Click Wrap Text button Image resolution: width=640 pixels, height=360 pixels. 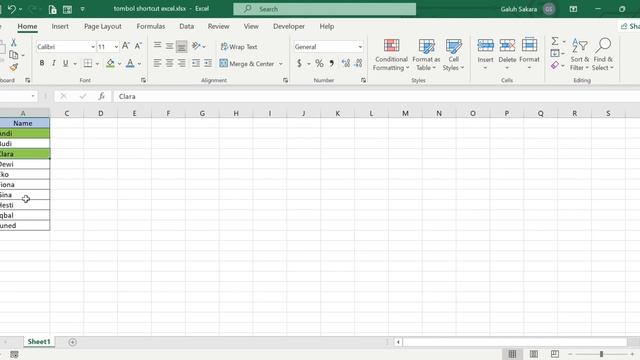pyautogui.click(x=239, y=47)
